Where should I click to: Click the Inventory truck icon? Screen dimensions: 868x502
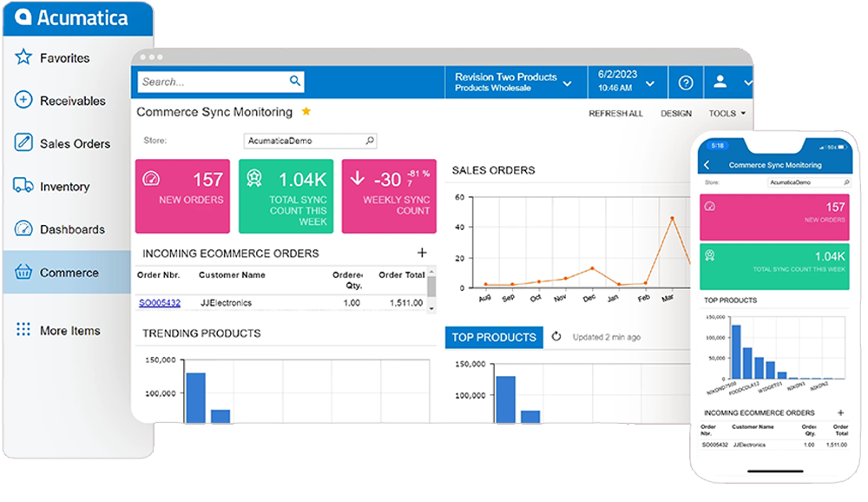point(23,185)
